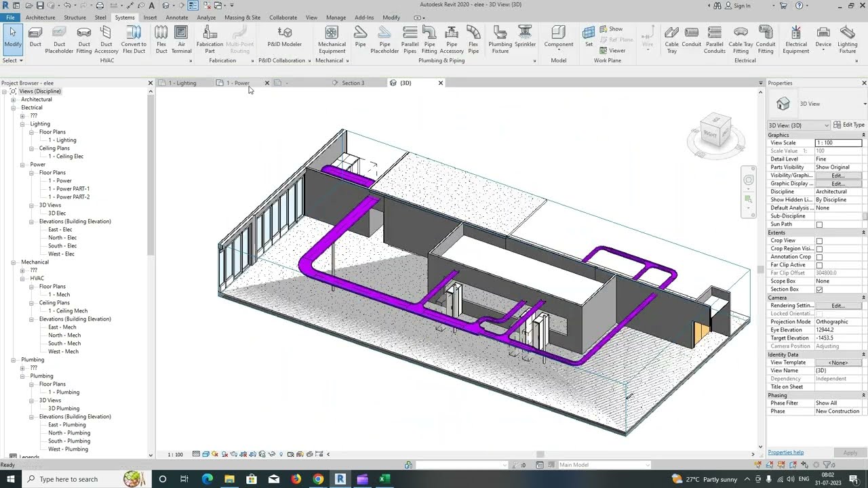Click Edit for Rendering Settings
Image resolution: width=868 pixels, height=488 pixels.
837,306
